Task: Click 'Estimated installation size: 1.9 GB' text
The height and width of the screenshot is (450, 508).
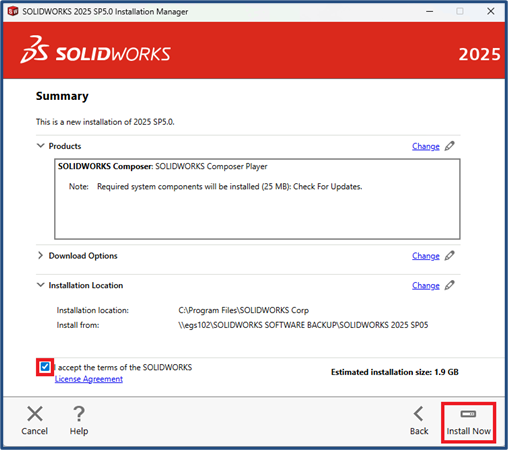Action: pos(395,372)
